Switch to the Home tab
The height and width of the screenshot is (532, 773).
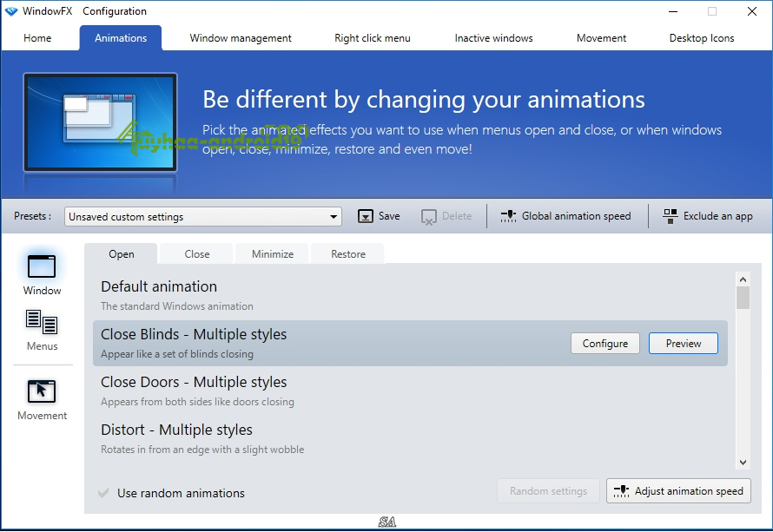[x=37, y=38]
